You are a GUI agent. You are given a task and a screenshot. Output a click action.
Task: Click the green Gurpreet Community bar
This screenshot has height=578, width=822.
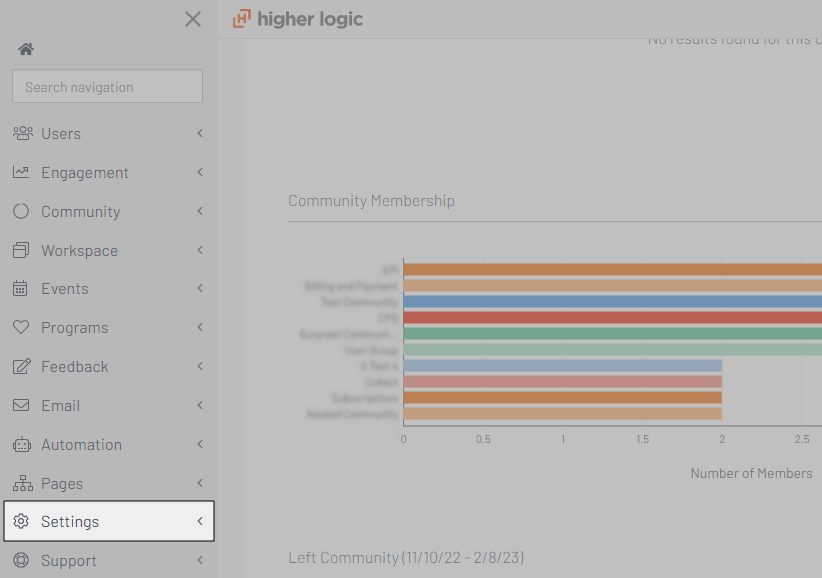[x=612, y=334]
